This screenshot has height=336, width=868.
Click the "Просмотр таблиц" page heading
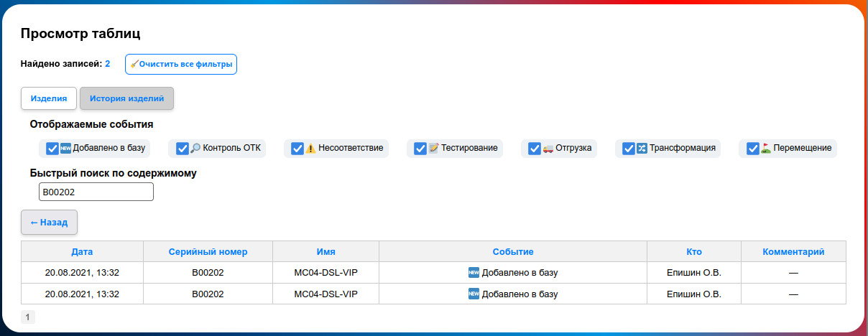click(x=80, y=33)
